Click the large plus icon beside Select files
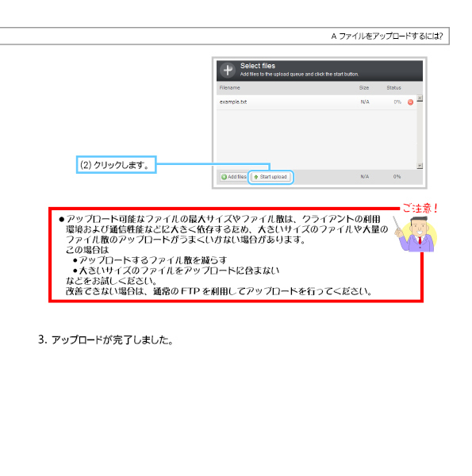Screen dimensions: 472x476 pos(228,71)
